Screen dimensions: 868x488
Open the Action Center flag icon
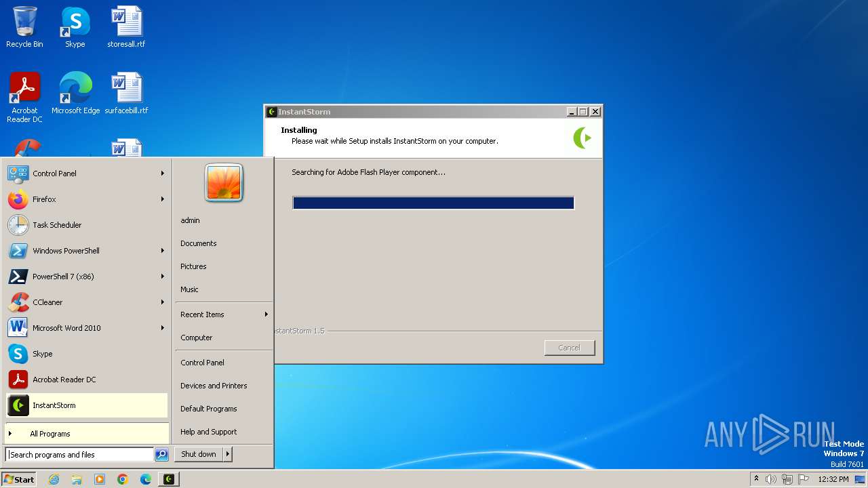tap(804, 479)
